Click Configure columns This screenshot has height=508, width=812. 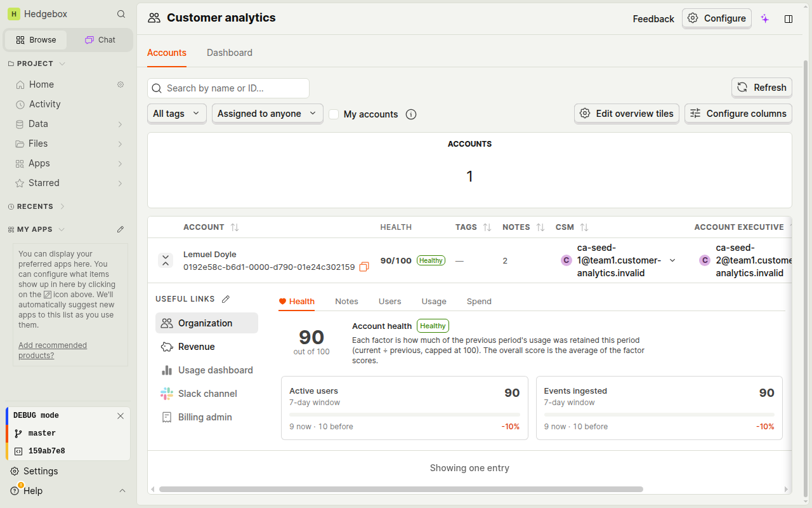point(738,114)
